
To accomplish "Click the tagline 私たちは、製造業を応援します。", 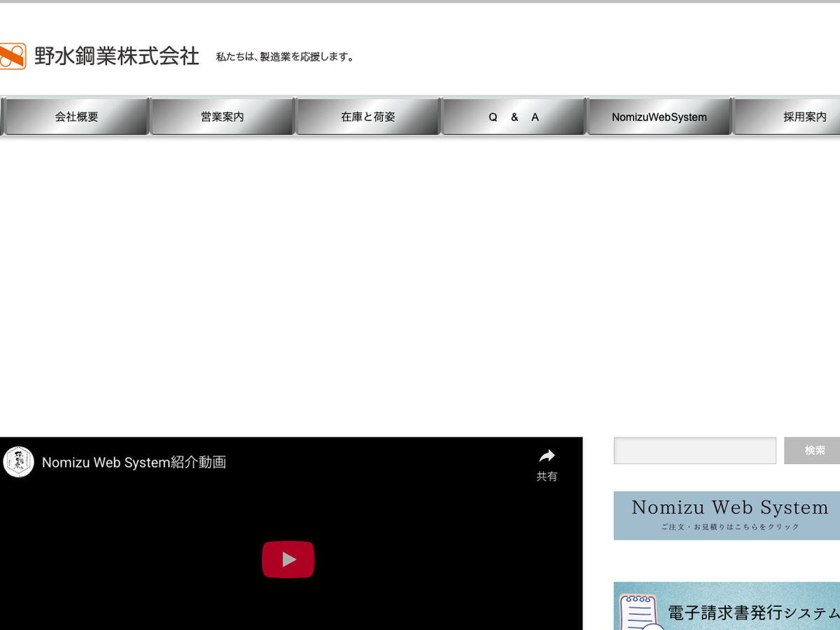I will pyautogui.click(x=285, y=57).
